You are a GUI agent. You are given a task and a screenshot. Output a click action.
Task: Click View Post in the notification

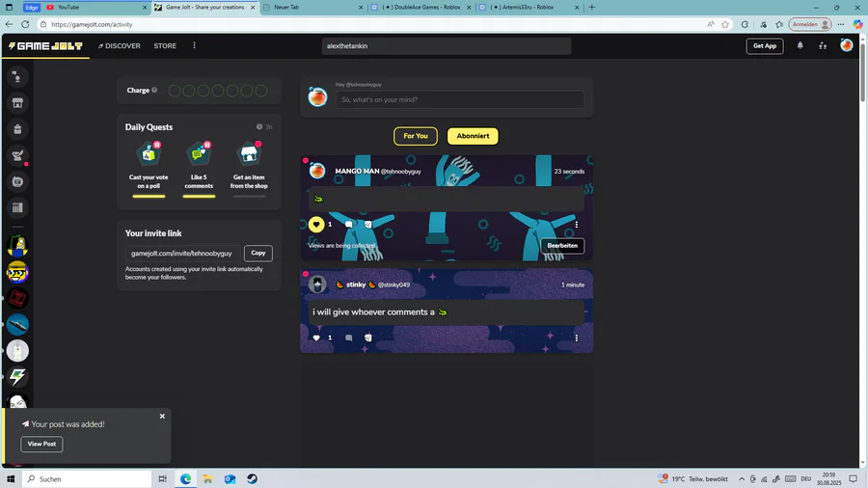click(41, 444)
